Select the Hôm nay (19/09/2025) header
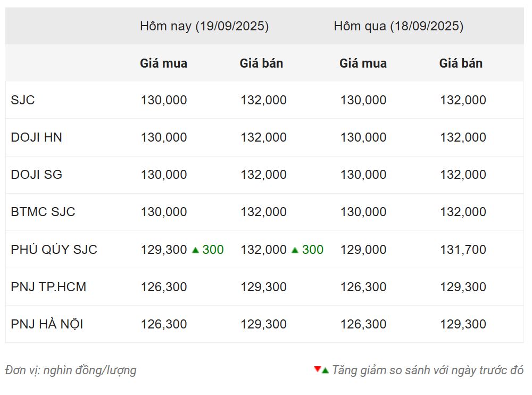532x395 pixels. pyautogui.click(x=204, y=26)
